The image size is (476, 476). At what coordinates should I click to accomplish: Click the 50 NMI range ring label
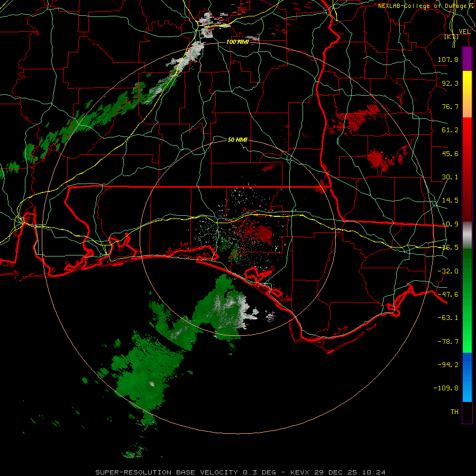click(237, 140)
